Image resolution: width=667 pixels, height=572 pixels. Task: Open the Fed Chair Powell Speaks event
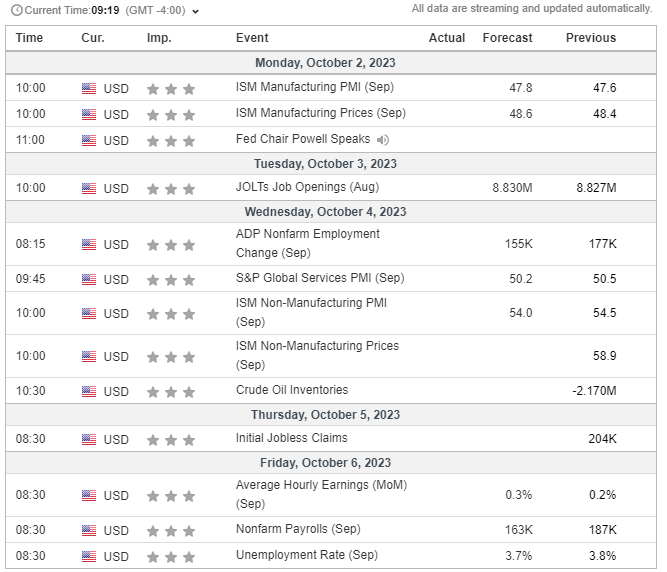pyautogui.click(x=303, y=139)
